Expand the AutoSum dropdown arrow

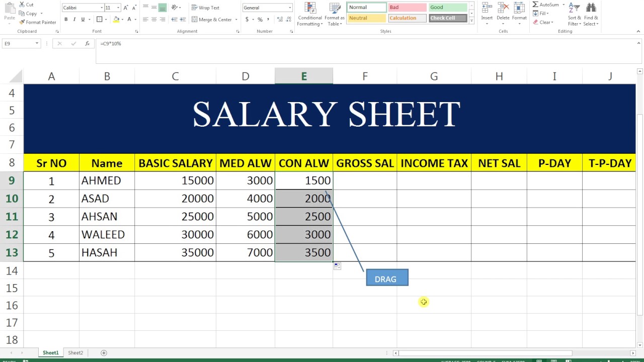click(563, 5)
